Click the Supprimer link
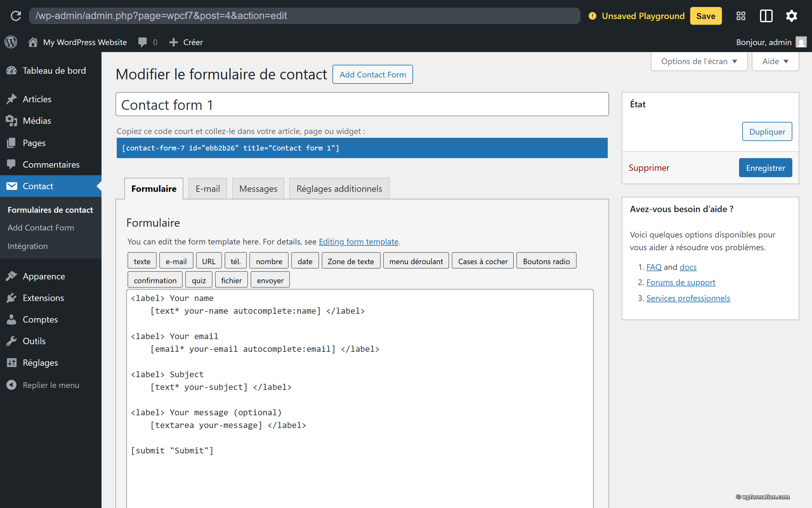This screenshot has width=812, height=508. (649, 168)
